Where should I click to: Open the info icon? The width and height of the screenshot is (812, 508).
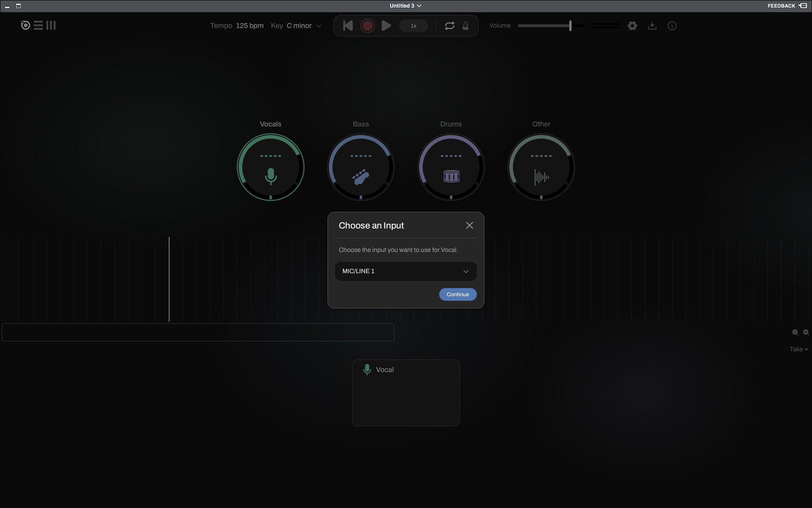(672, 26)
